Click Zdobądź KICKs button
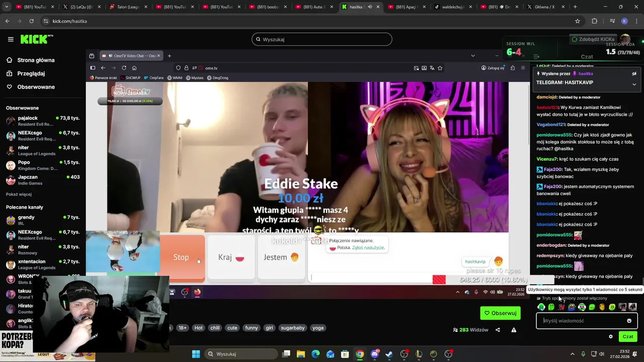This screenshot has width=644, height=362. (x=593, y=39)
